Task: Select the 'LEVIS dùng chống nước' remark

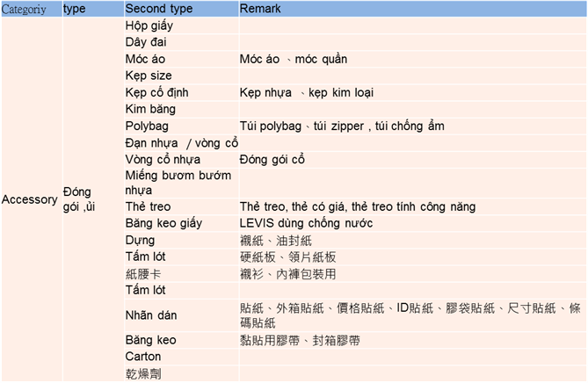Action: point(306,223)
